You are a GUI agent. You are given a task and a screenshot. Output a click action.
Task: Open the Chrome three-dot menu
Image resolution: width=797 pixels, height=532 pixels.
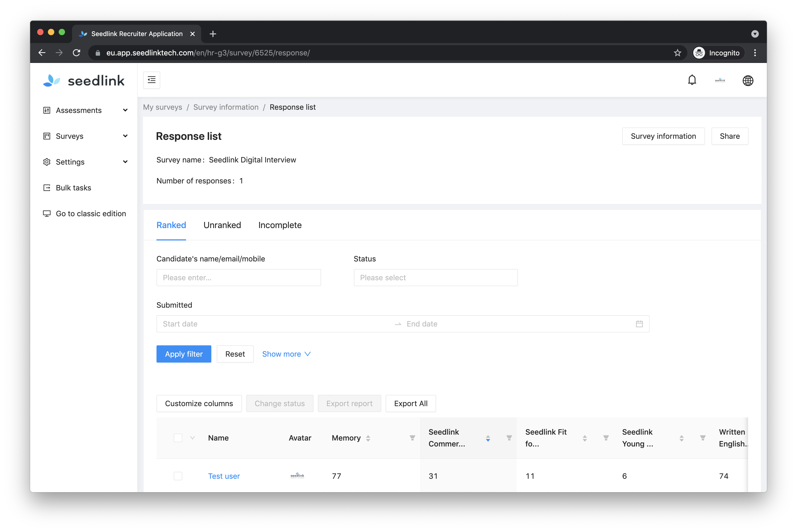(x=755, y=53)
